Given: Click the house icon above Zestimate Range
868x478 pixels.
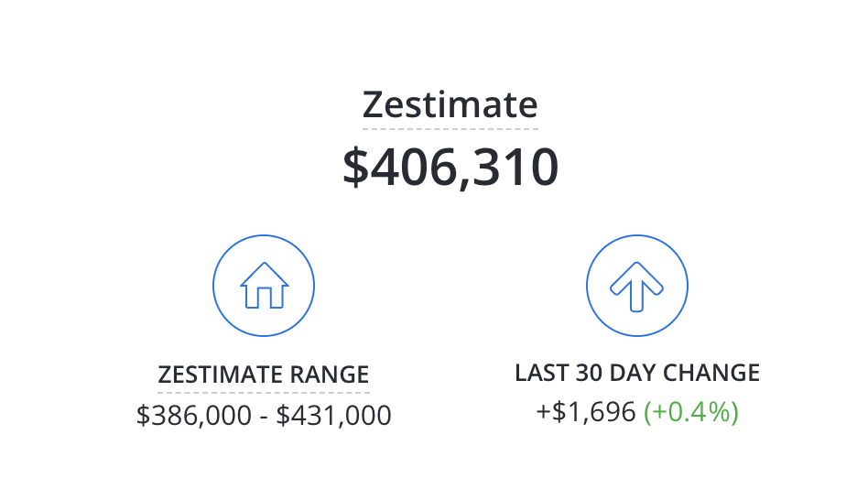Looking at the screenshot, I should [x=264, y=285].
